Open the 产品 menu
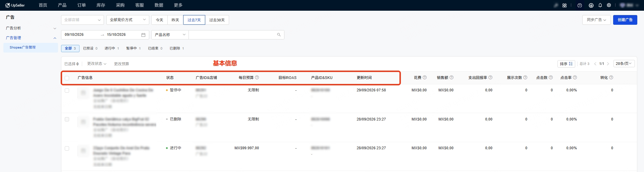The height and width of the screenshot is (172, 644). 62,5
